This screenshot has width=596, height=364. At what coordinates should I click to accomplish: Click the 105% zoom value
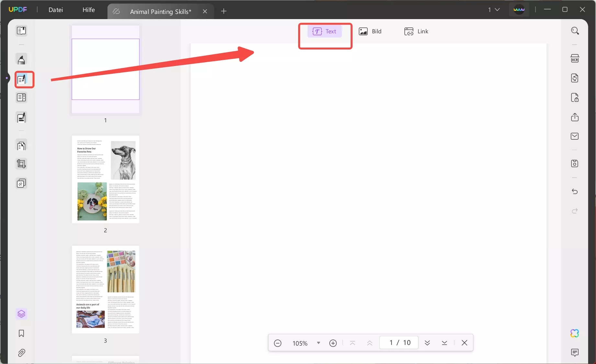pos(300,343)
